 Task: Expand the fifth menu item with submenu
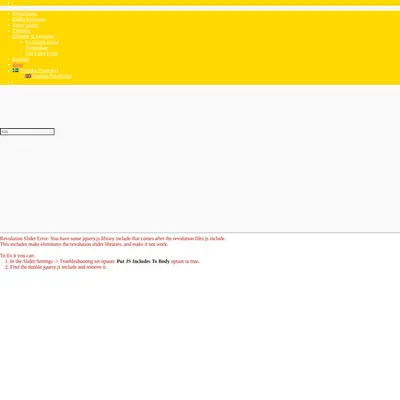tap(33, 36)
